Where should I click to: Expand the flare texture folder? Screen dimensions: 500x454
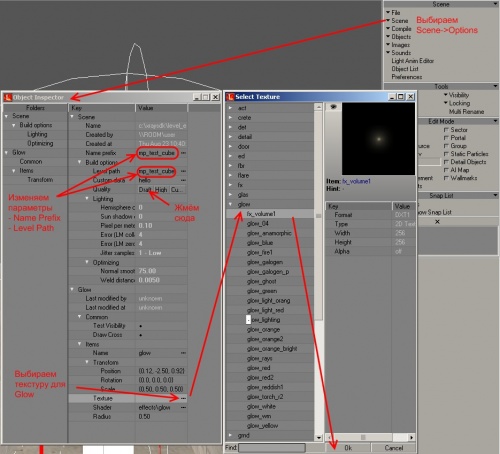pos(230,175)
